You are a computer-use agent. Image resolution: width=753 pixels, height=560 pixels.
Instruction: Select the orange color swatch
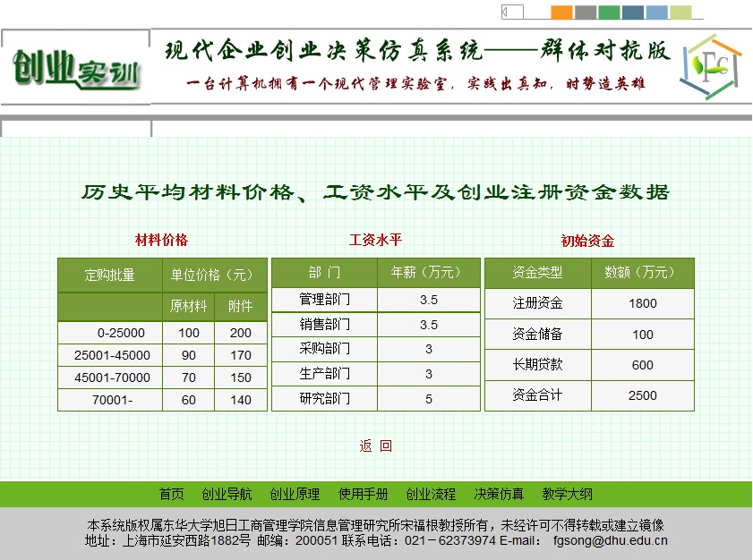click(561, 13)
